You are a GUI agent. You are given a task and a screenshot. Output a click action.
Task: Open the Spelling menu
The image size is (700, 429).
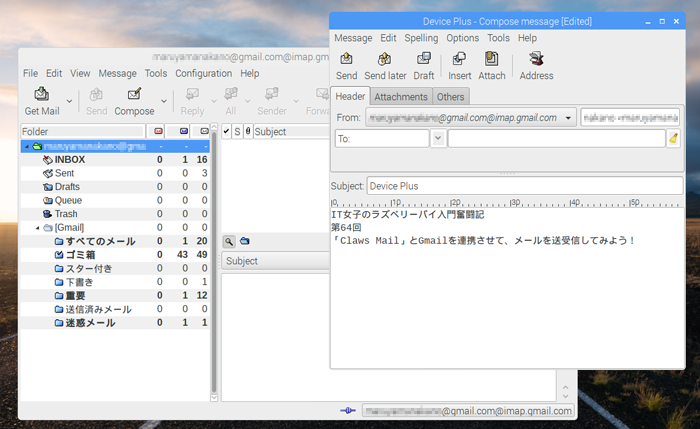coord(421,38)
